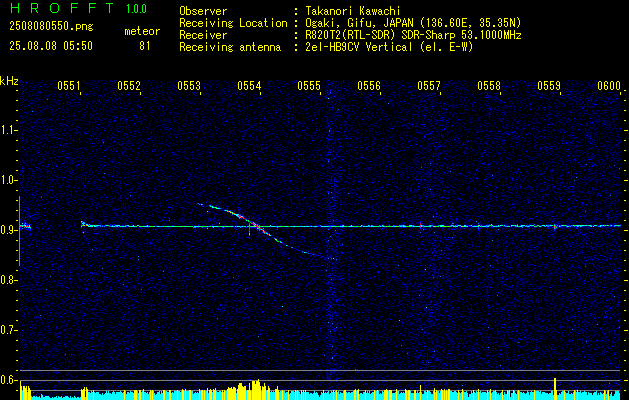629x400 pixels.
Task: Click the 0.6 kHz axis label
Action: point(8,380)
